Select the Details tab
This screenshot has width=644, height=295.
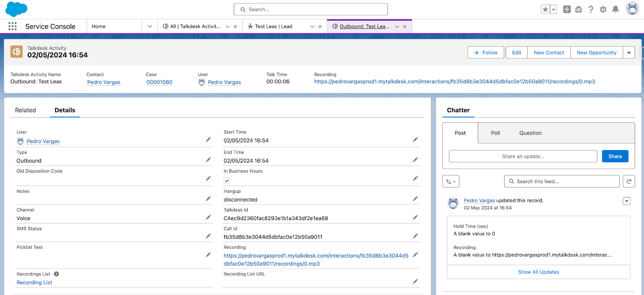tap(65, 110)
